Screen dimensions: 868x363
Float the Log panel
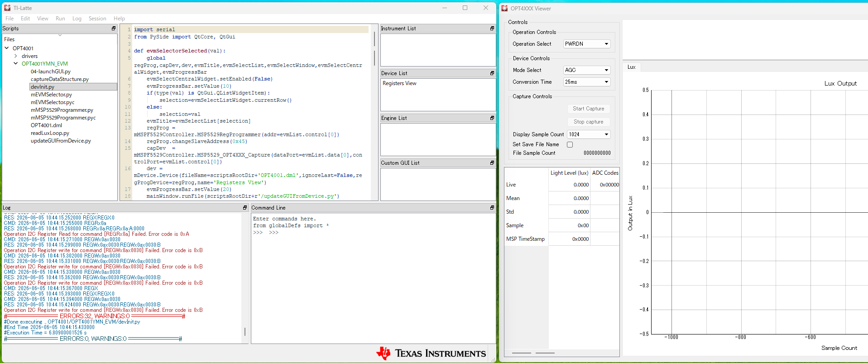pos(245,208)
